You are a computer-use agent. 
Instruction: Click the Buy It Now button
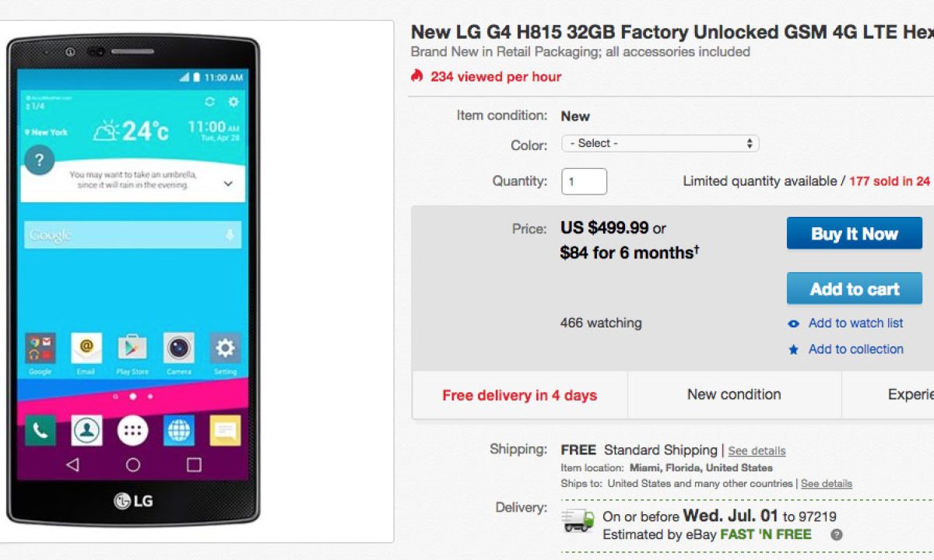point(855,233)
